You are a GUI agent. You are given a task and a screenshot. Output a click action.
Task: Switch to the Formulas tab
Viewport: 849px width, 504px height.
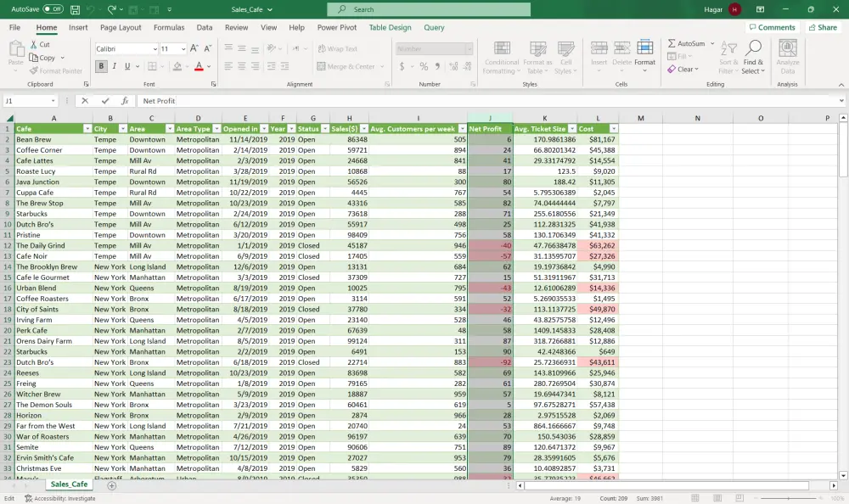pyautogui.click(x=169, y=28)
